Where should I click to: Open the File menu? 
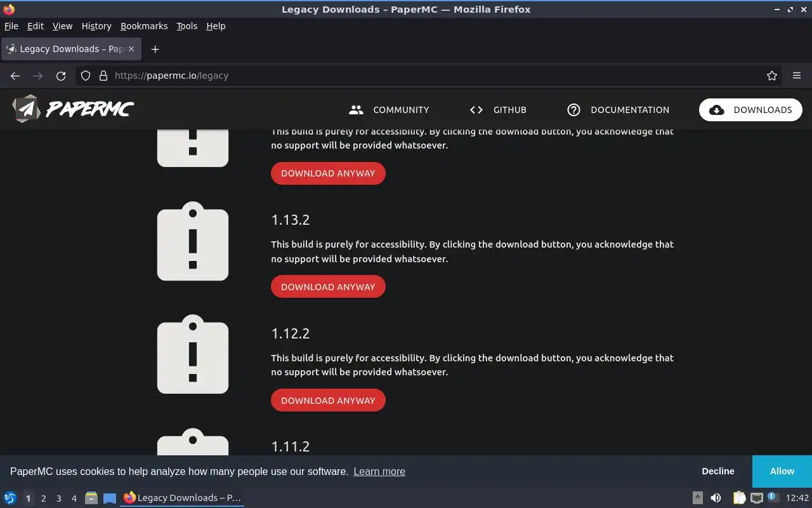click(x=11, y=26)
